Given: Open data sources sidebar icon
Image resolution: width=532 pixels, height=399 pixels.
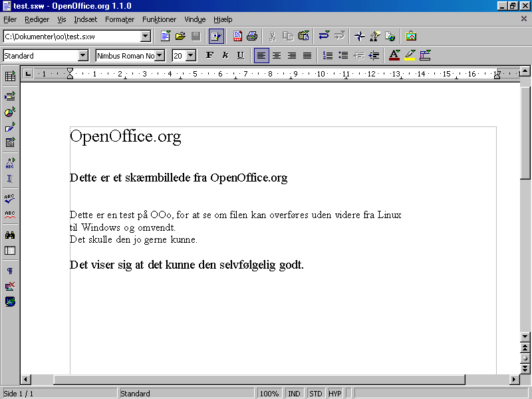Looking at the screenshot, I should pyautogui.click(x=10, y=251).
